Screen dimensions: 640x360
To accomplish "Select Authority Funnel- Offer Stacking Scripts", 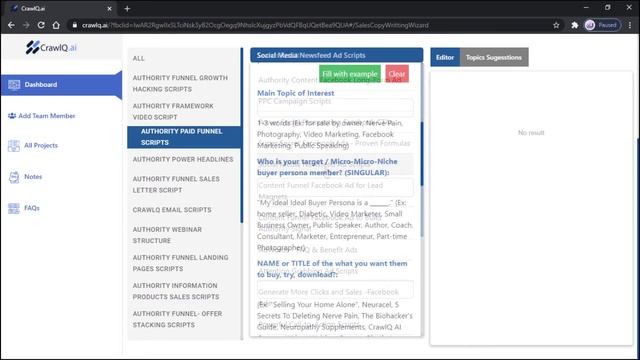I will 177,319.
